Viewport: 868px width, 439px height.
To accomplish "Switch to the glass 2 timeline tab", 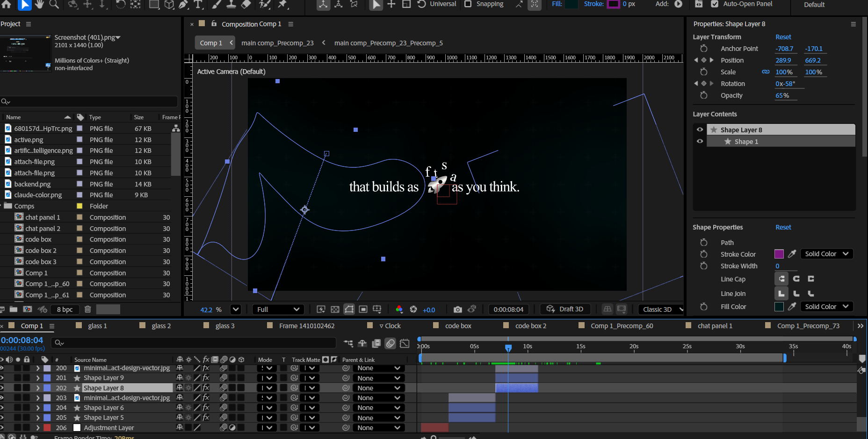I will point(161,326).
